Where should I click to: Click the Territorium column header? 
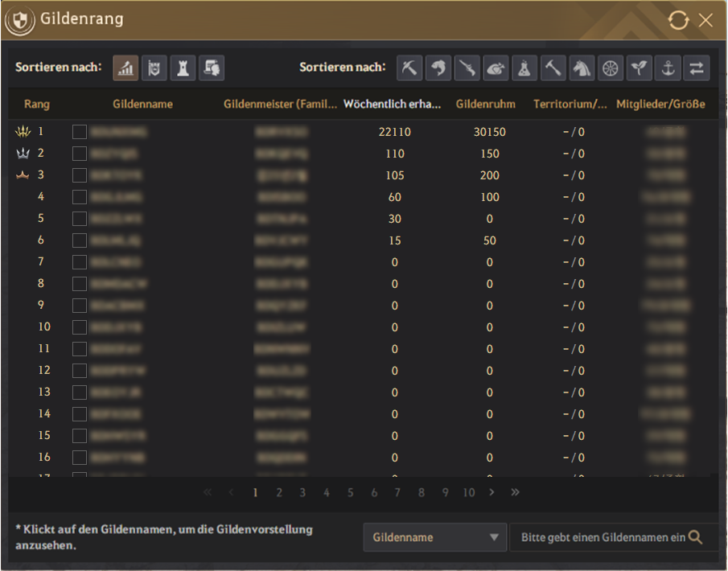point(570,104)
